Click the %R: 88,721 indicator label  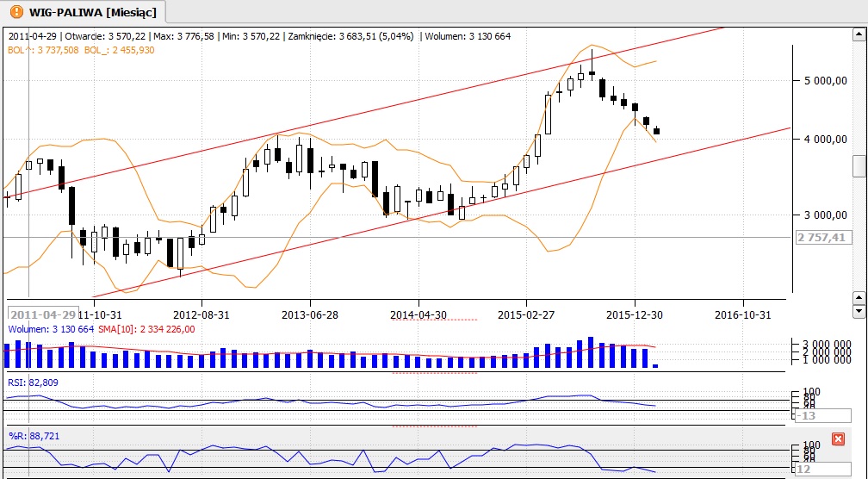[x=34, y=437]
